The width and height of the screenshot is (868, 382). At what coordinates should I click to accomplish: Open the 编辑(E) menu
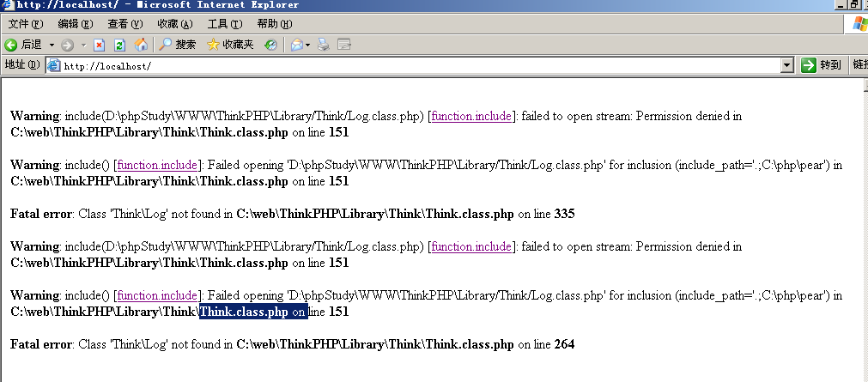(76, 24)
